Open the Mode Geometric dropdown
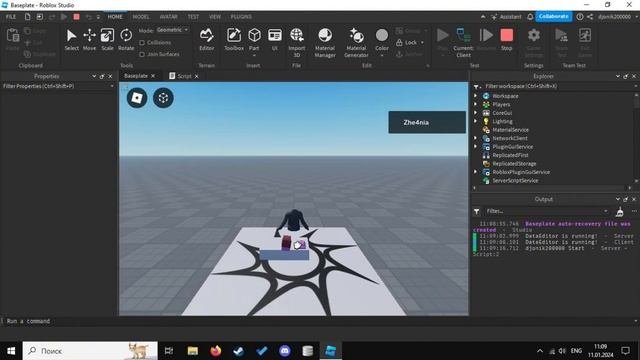The height and width of the screenshot is (360, 640). coord(173,30)
